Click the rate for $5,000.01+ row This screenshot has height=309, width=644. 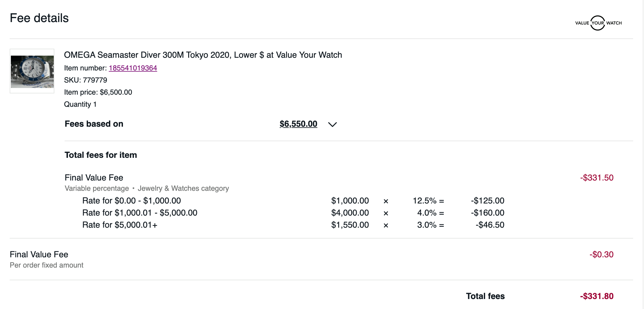click(x=120, y=225)
